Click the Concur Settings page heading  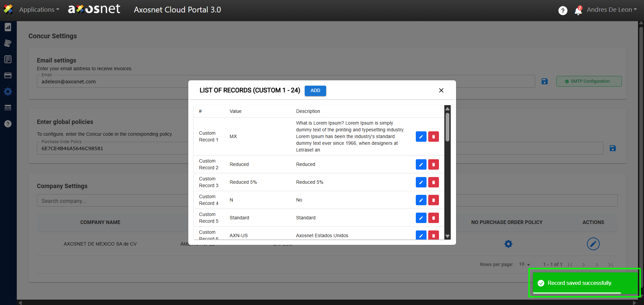tap(53, 36)
